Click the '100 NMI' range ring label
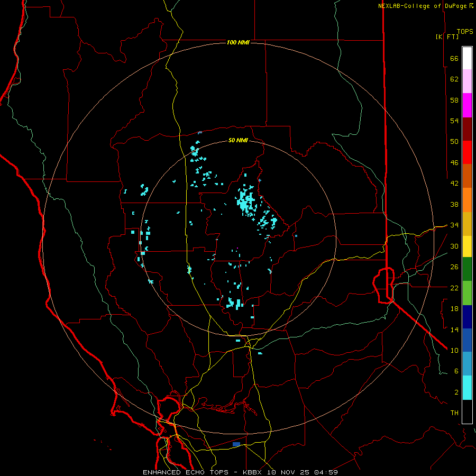The width and height of the screenshot is (476, 476). point(238,42)
